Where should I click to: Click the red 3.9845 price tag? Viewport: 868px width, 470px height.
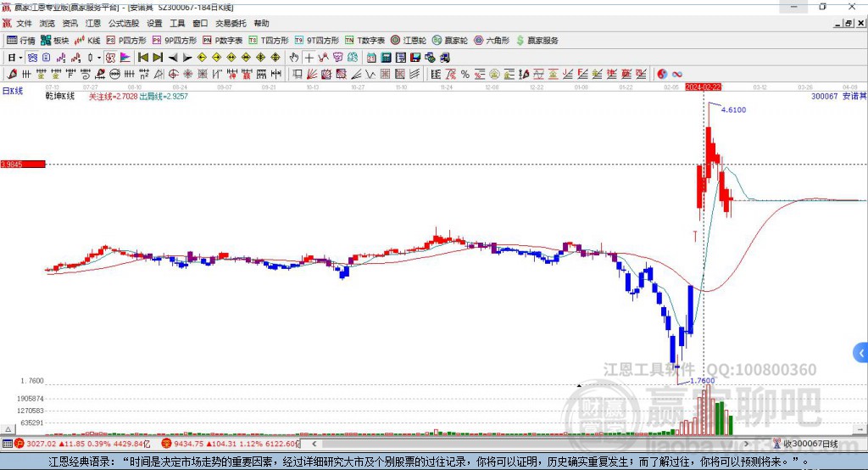coord(23,164)
